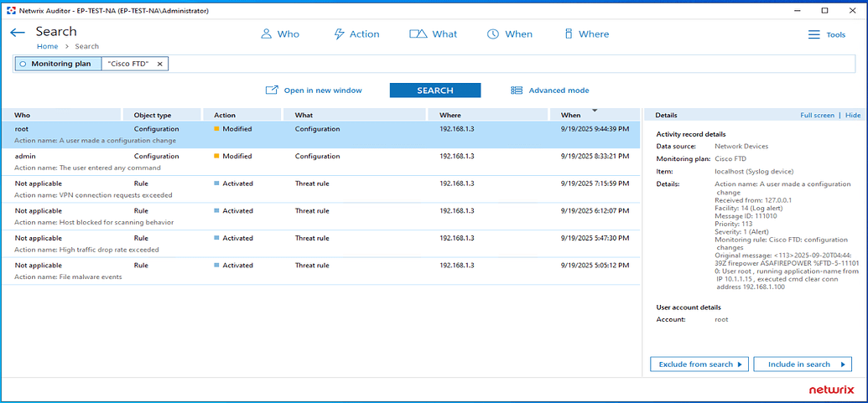The width and height of the screenshot is (868, 403).
Task: Click the SEARCH button
Action: coord(435,90)
